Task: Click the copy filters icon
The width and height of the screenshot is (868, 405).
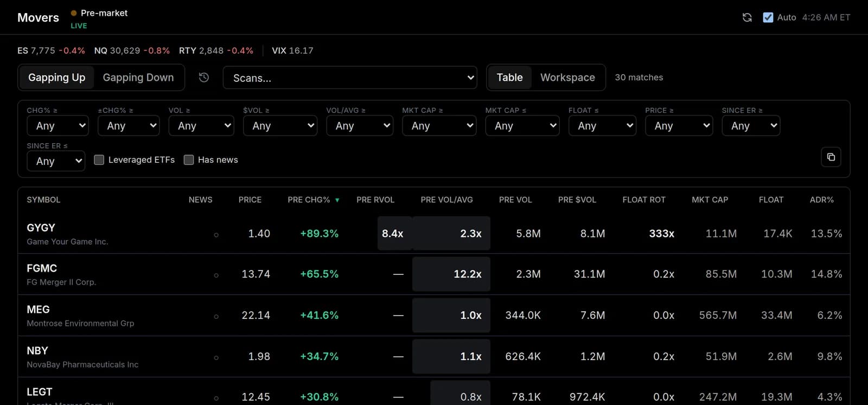Action: tap(831, 157)
